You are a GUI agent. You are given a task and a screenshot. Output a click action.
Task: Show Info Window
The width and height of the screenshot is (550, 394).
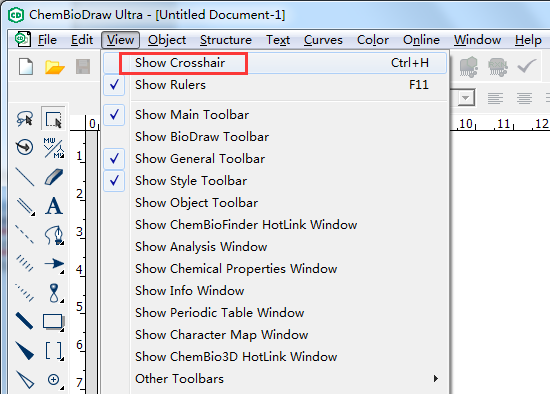click(x=275, y=291)
